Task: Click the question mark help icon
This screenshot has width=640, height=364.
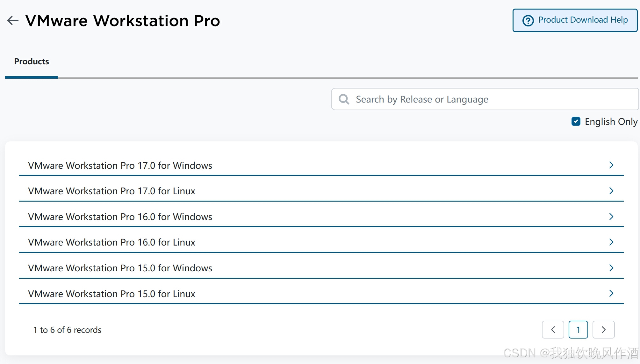Action: 528,20
